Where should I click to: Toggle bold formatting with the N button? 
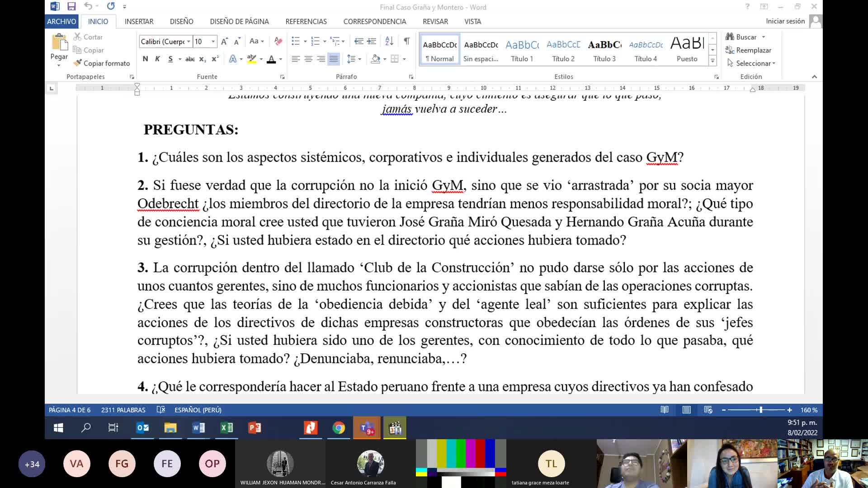(145, 59)
